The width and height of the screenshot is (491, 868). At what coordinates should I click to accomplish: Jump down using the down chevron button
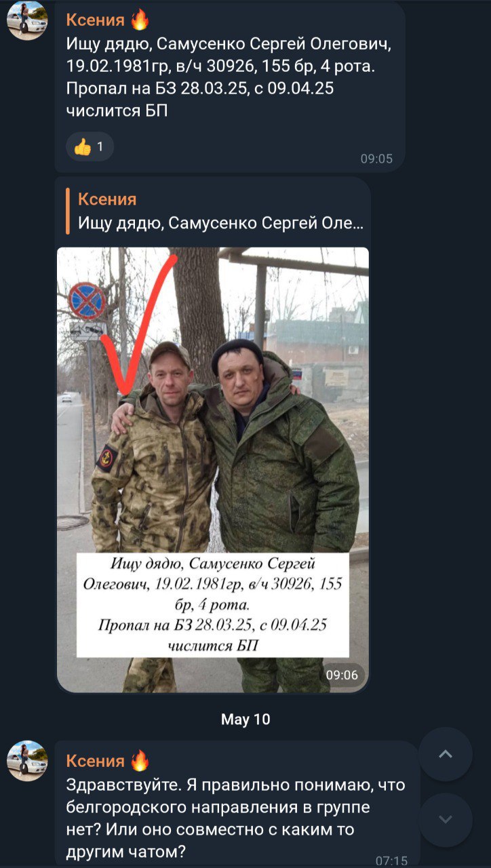(446, 820)
